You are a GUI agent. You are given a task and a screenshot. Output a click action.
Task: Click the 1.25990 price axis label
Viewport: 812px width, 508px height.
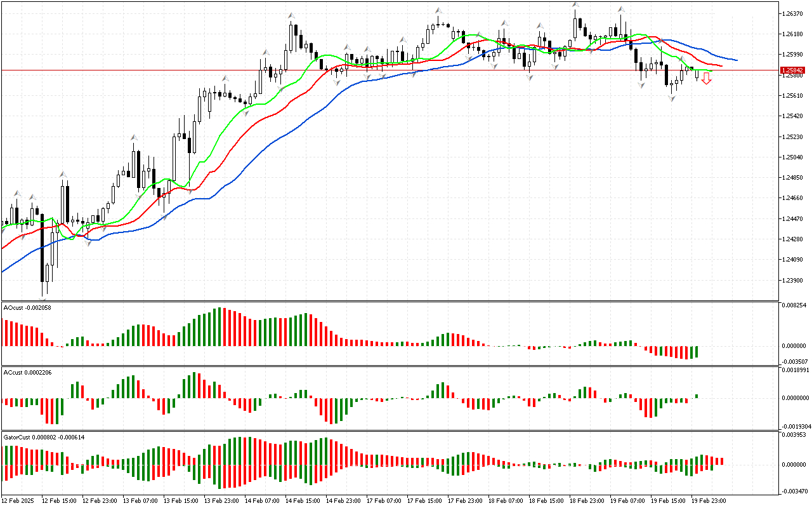click(x=793, y=55)
